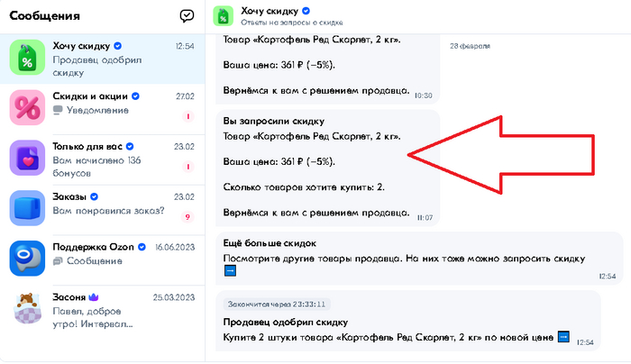Click the crown icon next to Засоня
The width and height of the screenshot is (631, 364).
94,296
